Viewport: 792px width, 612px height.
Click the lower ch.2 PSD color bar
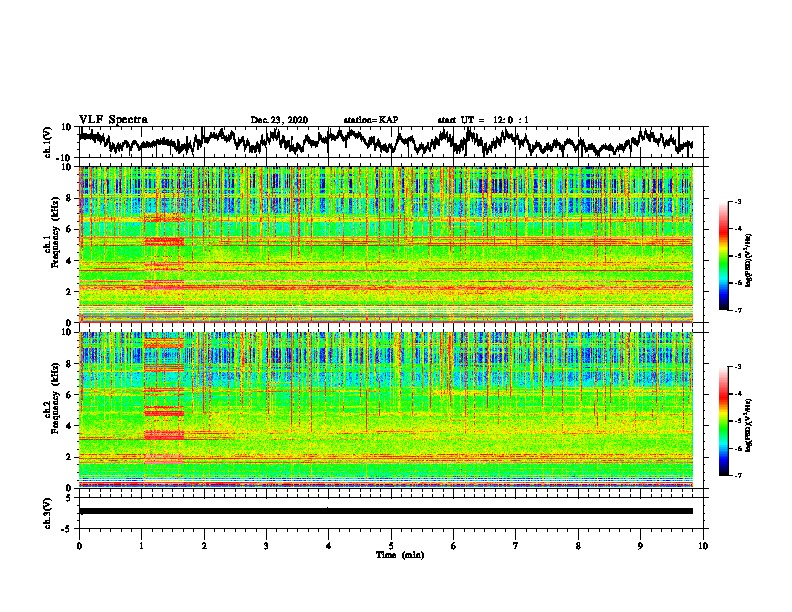pyautogui.click(x=724, y=421)
